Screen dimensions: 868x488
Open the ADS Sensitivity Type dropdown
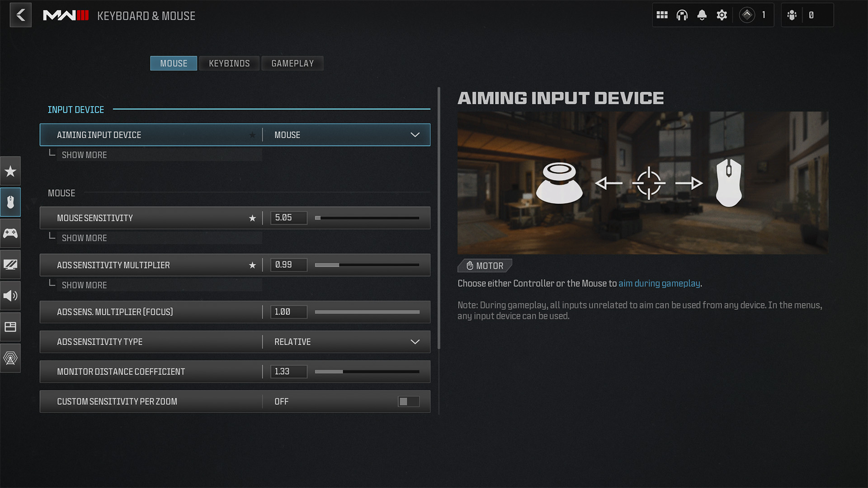415,342
